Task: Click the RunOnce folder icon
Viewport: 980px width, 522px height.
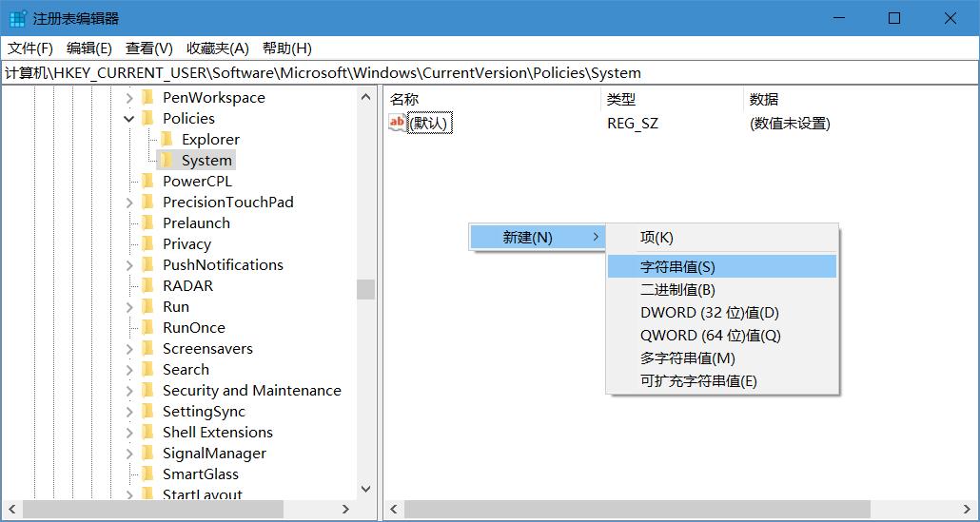Action: tap(147, 327)
